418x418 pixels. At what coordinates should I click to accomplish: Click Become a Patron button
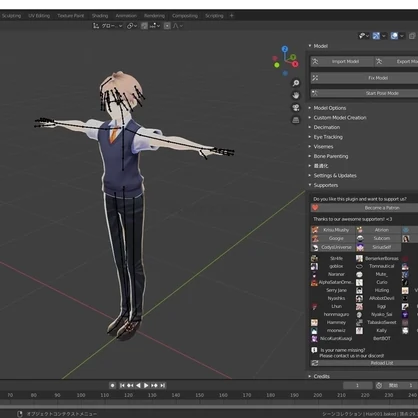coord(364,208)
